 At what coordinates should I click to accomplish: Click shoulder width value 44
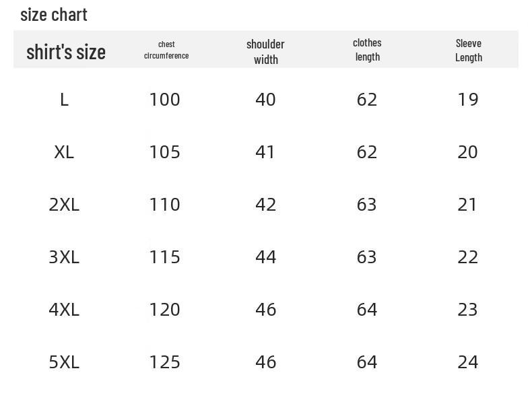[265, 257]
